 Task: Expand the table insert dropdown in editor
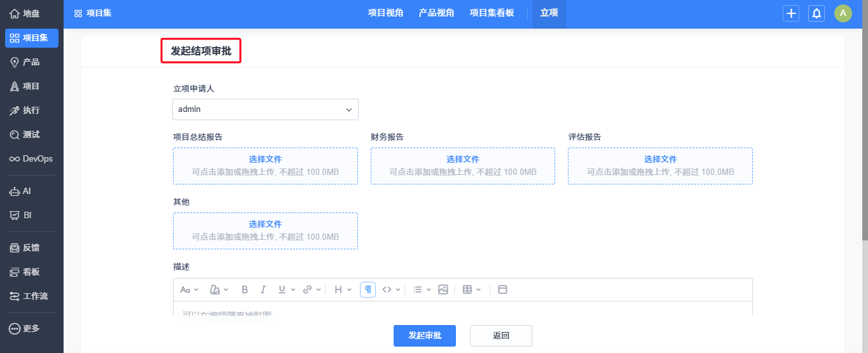[x=471, y=289]
